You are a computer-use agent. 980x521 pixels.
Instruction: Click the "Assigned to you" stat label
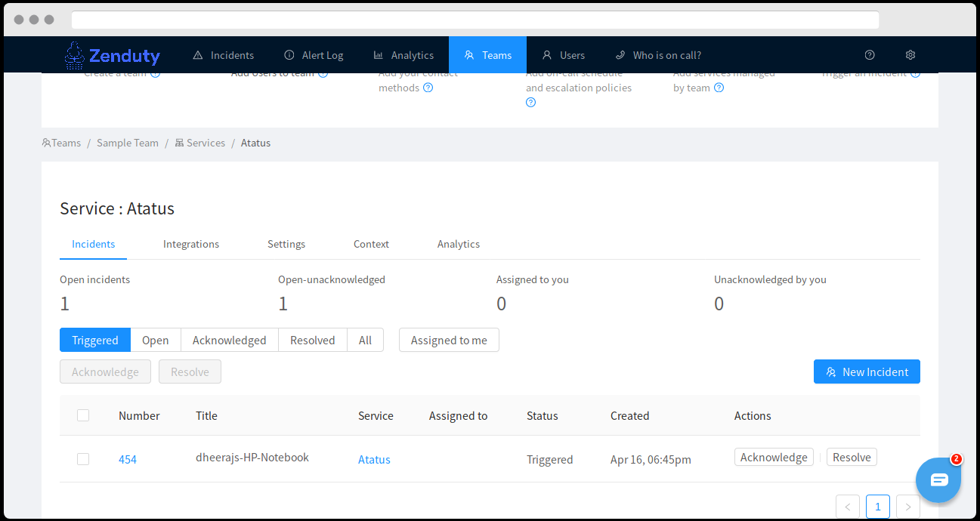pyautogui.click(x=533, y=279)
